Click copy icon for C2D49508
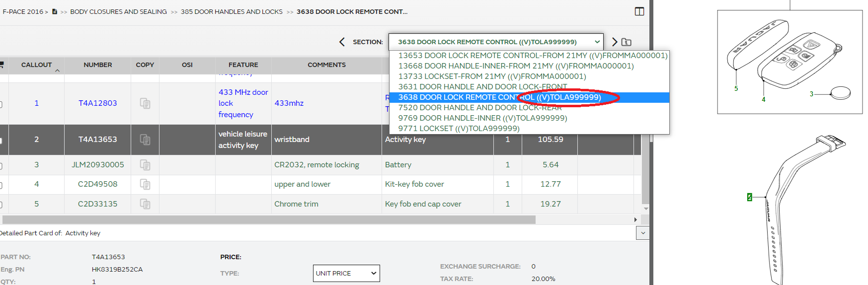 tap(145, 184)
